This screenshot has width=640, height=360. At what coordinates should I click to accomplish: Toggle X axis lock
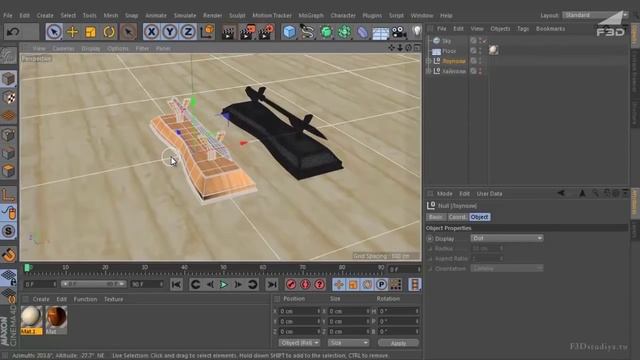151,31
